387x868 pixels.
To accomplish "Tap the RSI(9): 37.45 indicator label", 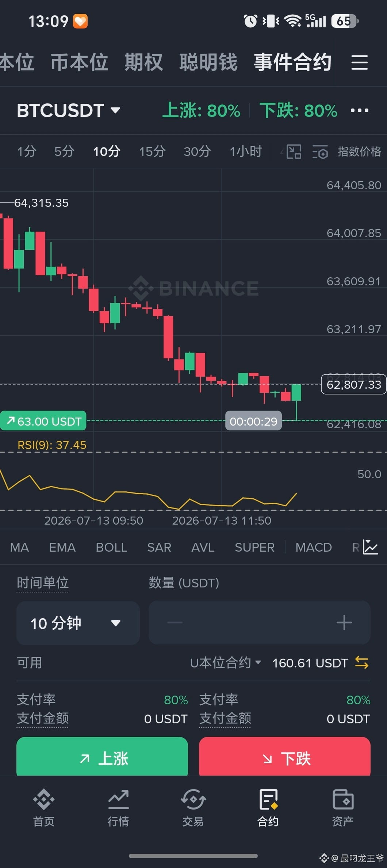I will (52, 445).
